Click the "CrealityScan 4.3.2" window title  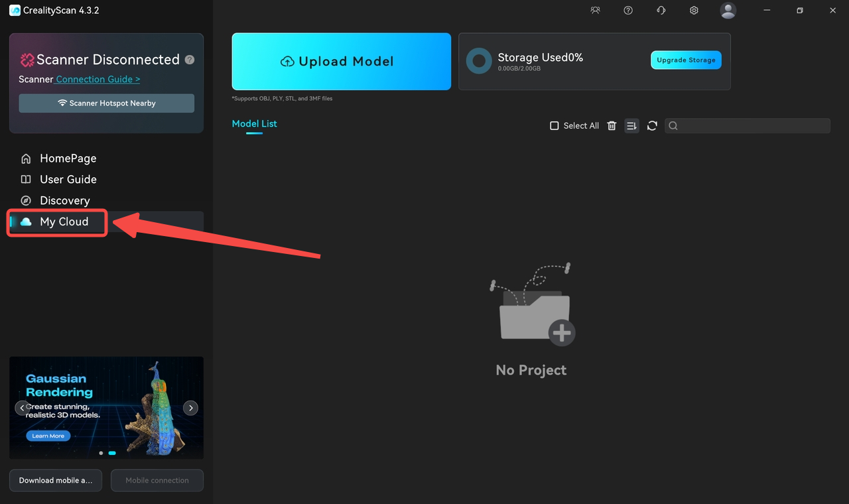[61, 11]
